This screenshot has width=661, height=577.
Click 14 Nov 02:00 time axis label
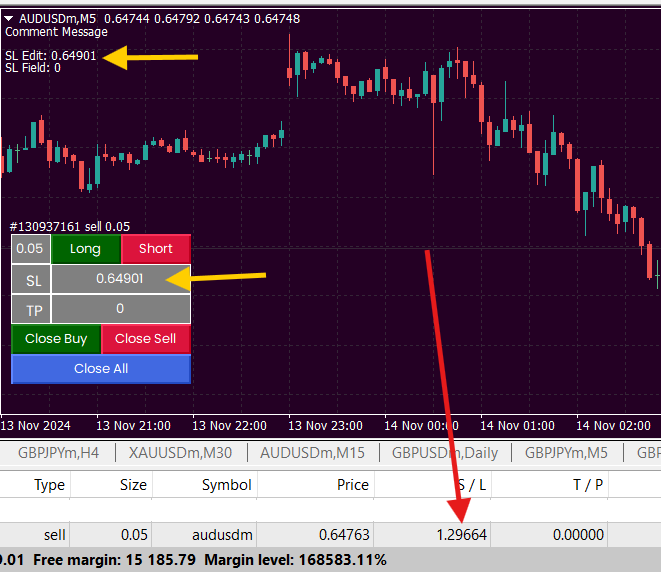tap(613, 426)
